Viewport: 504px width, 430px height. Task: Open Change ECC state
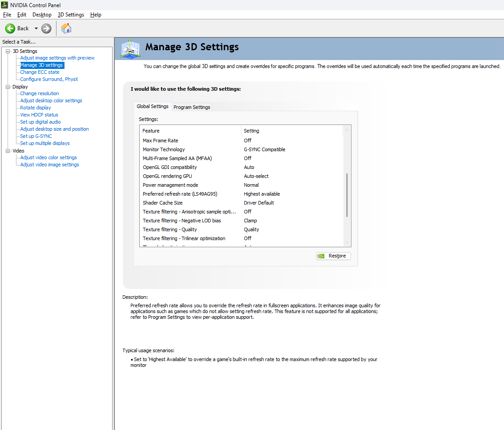pyautogui.click(x=40, y=72)
